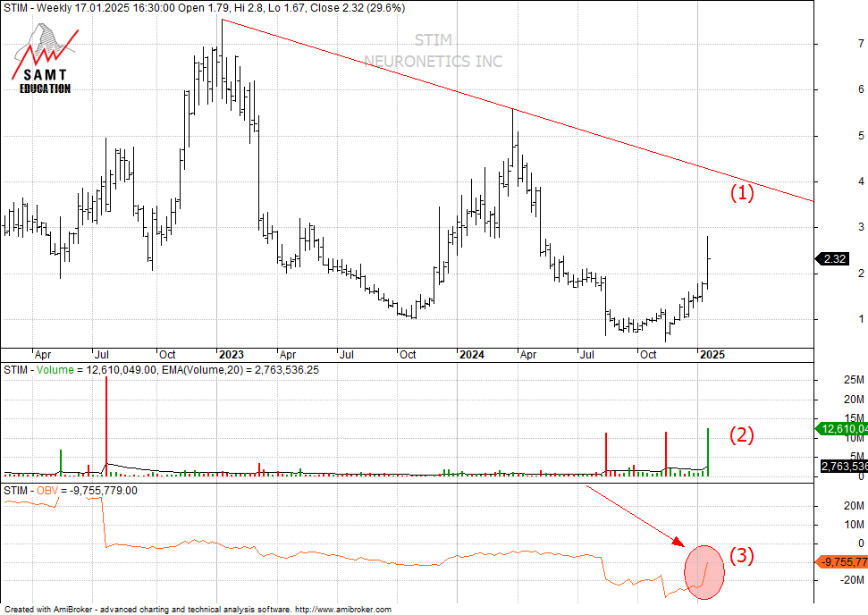Image resolution: width=868 pixels, height=615 pixels.
Task: Click the first 'Apr' label left of 2023
Action: click(43, 355)
